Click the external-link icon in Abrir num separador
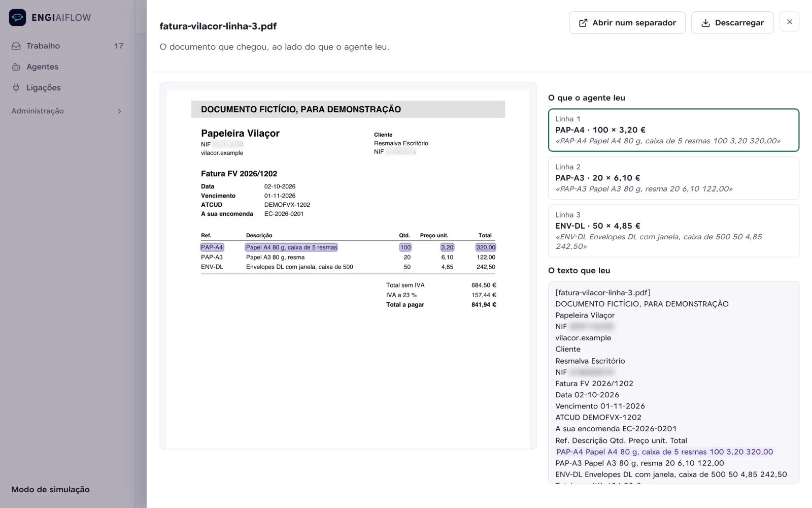 (x=583, y=23)
